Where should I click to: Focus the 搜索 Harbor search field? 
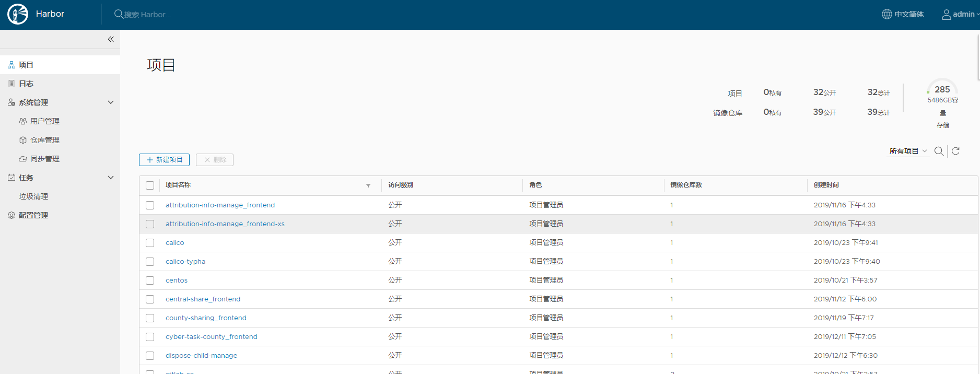pos(148,15)
